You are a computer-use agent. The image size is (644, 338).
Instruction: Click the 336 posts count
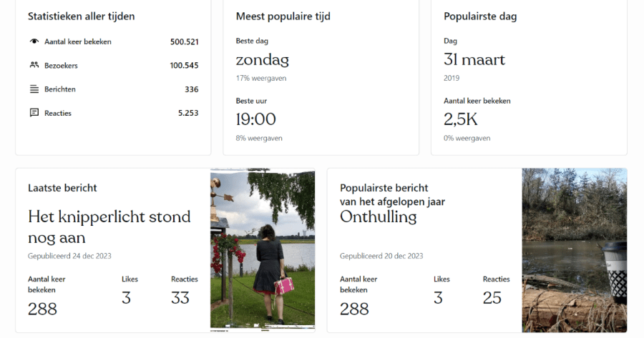pos(191,89)
